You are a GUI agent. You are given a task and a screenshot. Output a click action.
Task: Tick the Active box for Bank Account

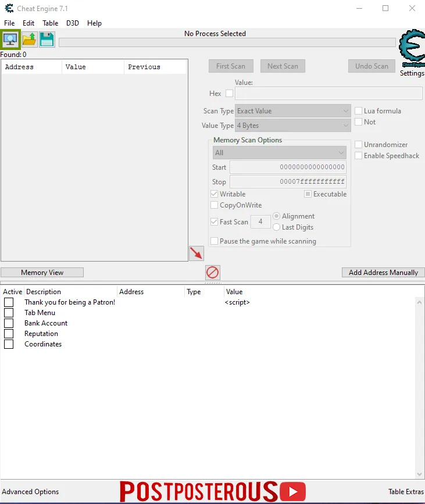9,323
